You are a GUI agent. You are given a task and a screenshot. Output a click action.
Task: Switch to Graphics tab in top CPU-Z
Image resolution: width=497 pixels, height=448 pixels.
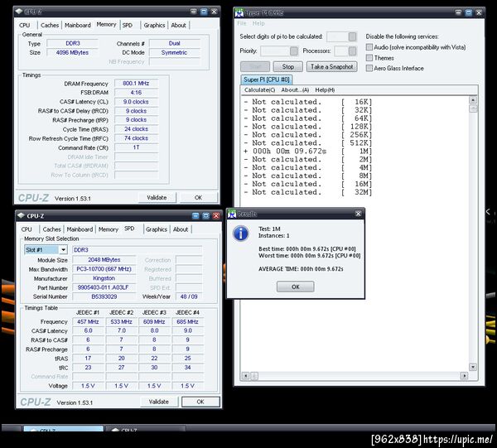pos(154,26)
